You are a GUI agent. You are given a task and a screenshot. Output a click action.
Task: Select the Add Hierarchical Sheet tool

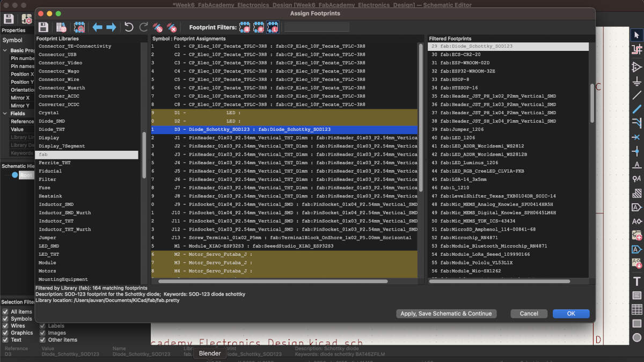coord(637,235)
